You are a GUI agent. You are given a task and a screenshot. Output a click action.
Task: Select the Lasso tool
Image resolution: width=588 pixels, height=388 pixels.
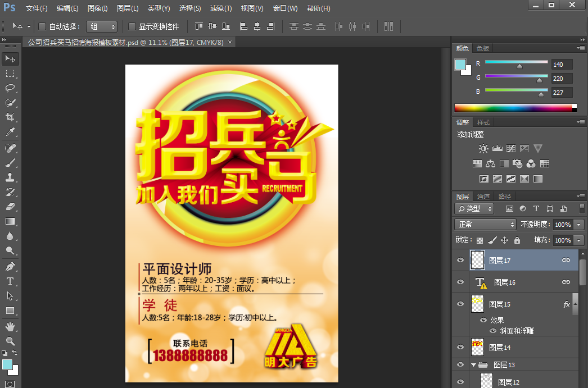click(x=10, y=88)
